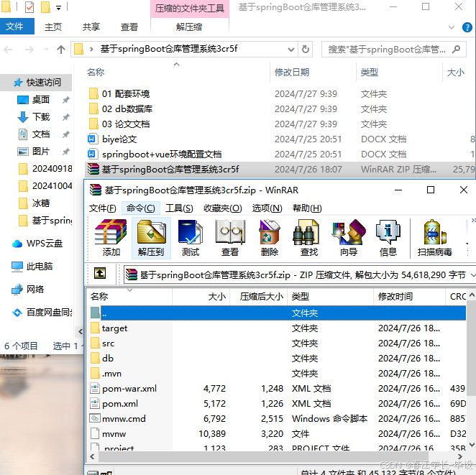Open the Wizard (向导) tool
The height and width of the screenshot is (475, 476).
coord(349,238)
